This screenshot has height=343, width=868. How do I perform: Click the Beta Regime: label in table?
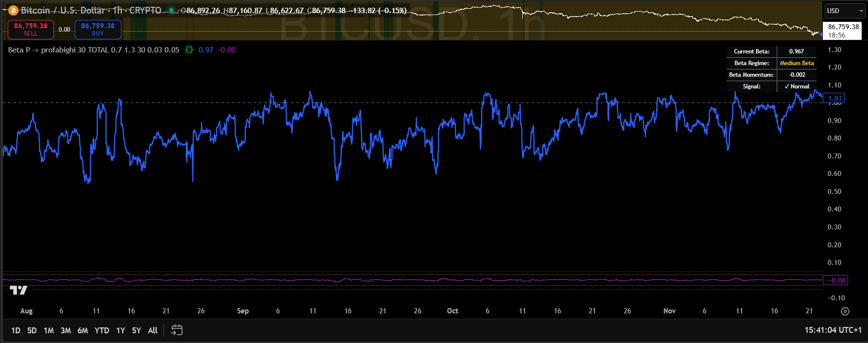751,63
